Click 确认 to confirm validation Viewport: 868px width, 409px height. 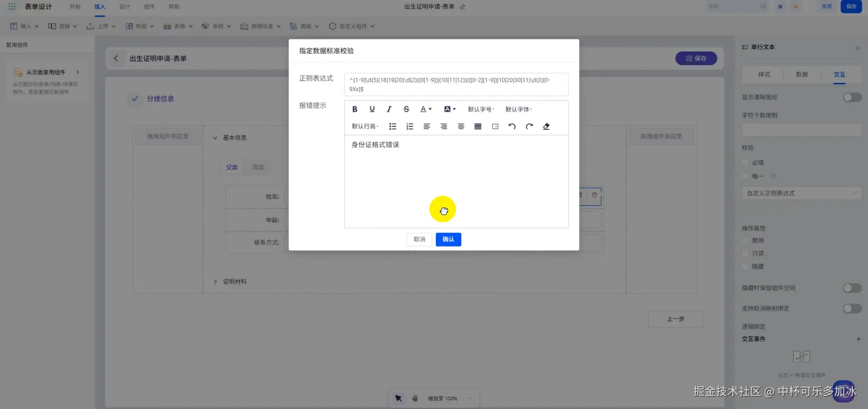point(448,239)
